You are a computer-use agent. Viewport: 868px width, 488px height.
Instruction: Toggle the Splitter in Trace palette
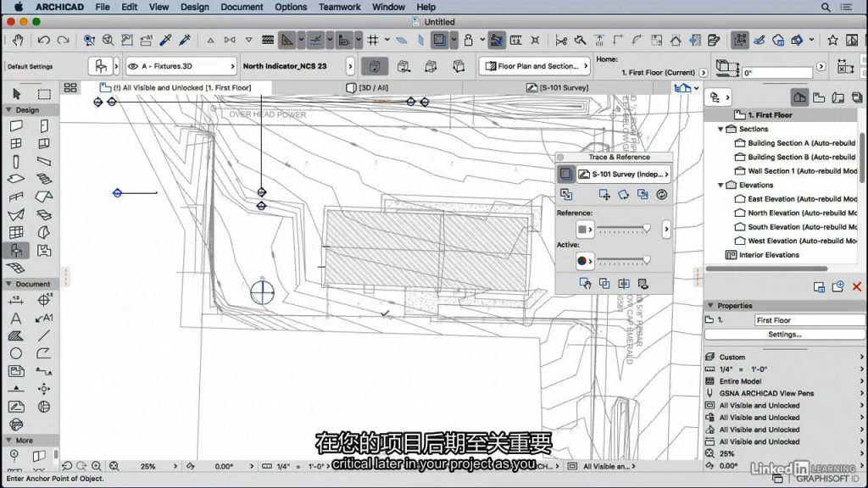tap(623, 284)
